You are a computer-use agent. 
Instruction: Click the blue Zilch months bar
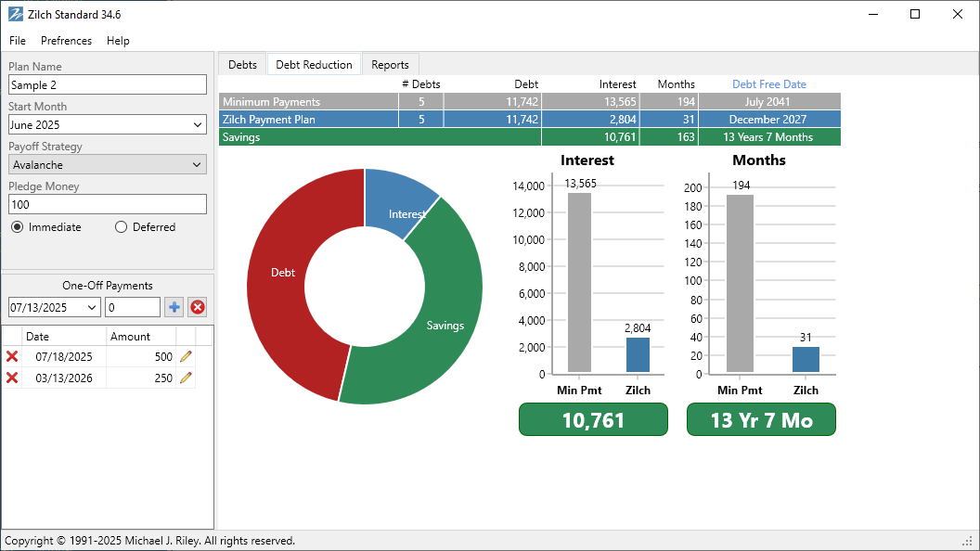(806, 360)
